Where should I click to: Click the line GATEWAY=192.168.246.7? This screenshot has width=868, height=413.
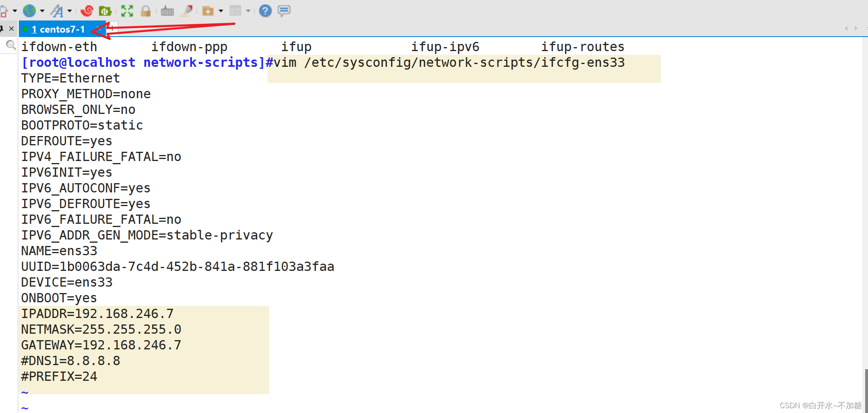coord(101,345)
